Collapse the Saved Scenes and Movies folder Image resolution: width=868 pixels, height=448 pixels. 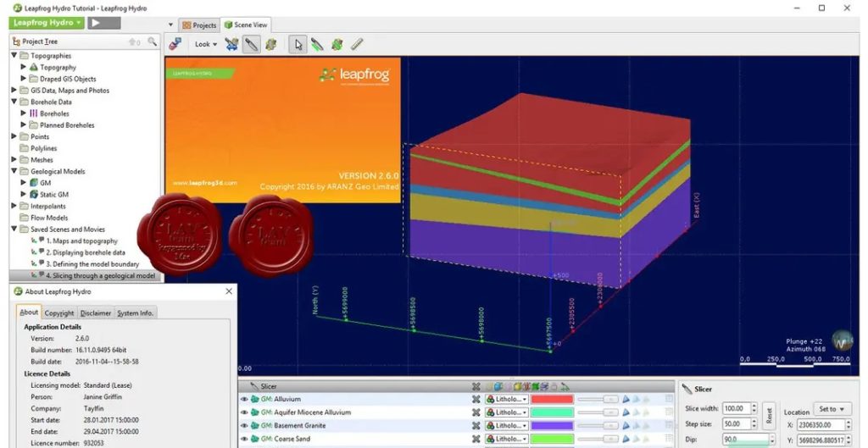(14, 229)
